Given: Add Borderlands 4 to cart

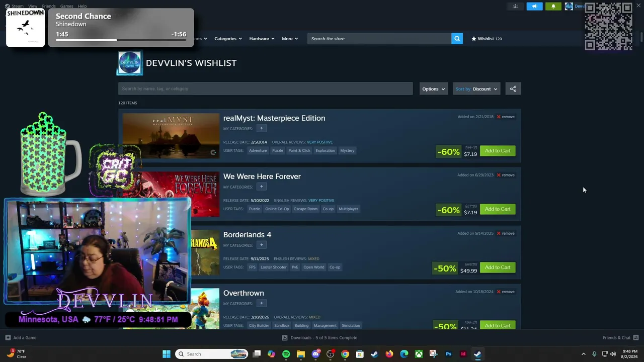Looking at the screenshot, I should point(498,267).
